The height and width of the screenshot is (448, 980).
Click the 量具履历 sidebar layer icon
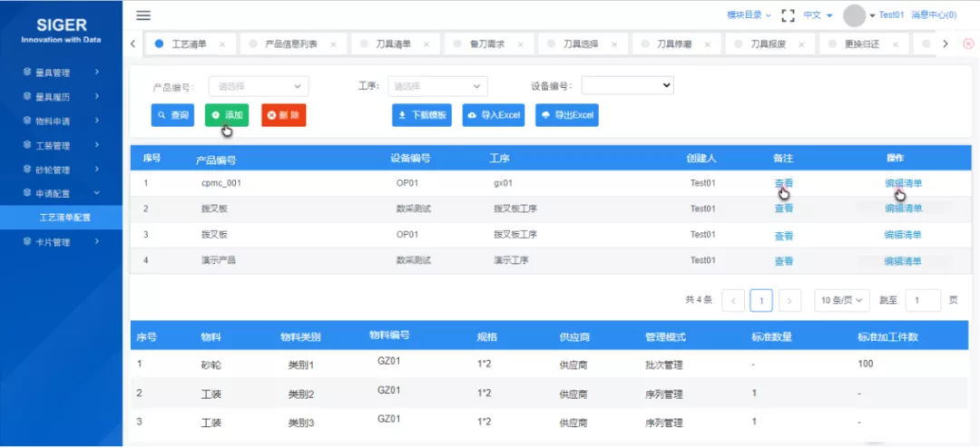point(27,96)
